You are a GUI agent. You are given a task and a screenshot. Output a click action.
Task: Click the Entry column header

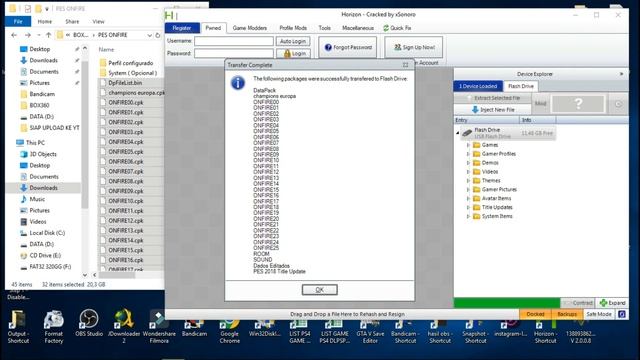(x=487, y=120)
